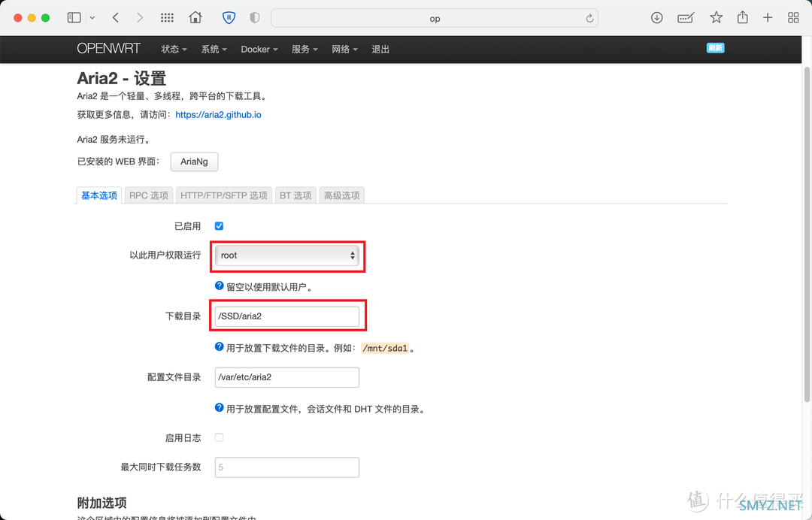This screenshot has width=812, height=520.
Task: Switch to the 高级选项 tab
Action: click(342, 195)
